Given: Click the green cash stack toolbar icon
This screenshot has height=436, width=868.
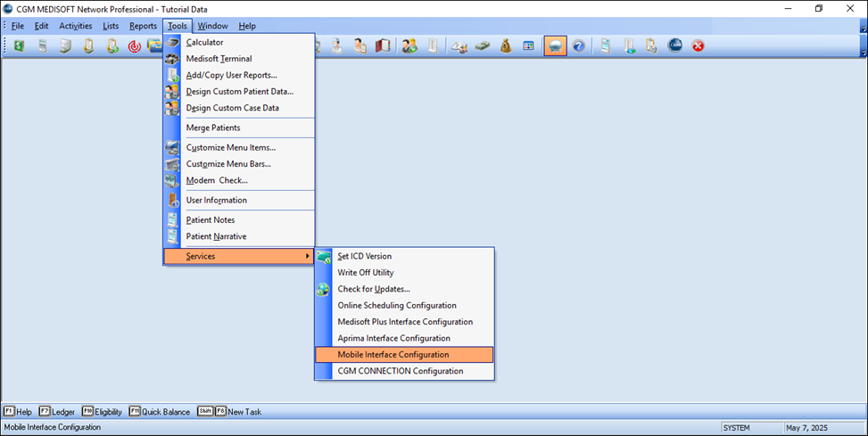Looking at the screenshot, I should point(482,46).
